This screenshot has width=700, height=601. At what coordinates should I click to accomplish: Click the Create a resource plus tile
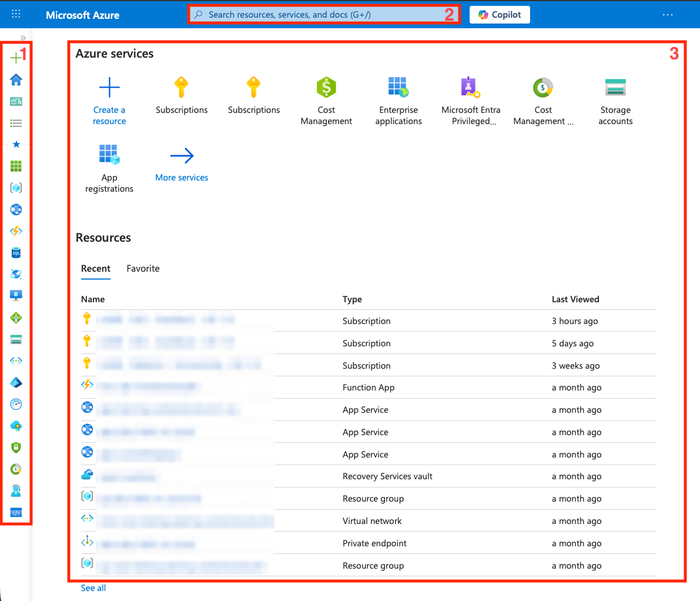click(x=109, y=99)
